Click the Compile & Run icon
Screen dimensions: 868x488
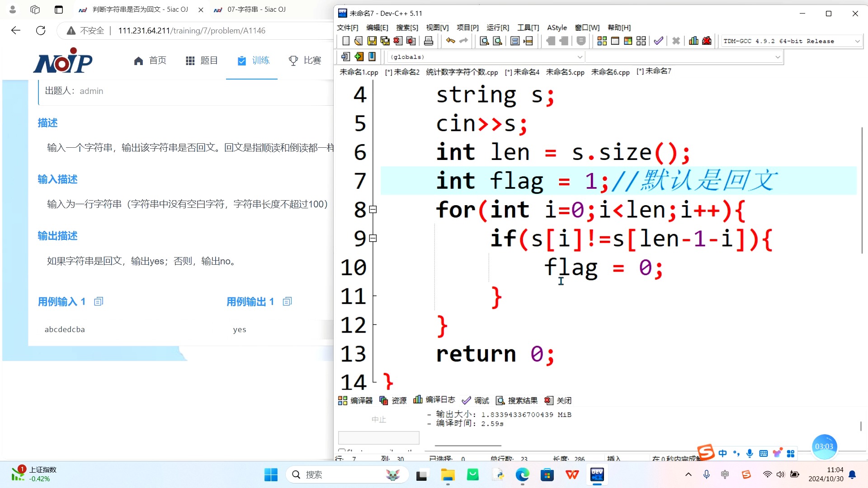click(628, 41)
